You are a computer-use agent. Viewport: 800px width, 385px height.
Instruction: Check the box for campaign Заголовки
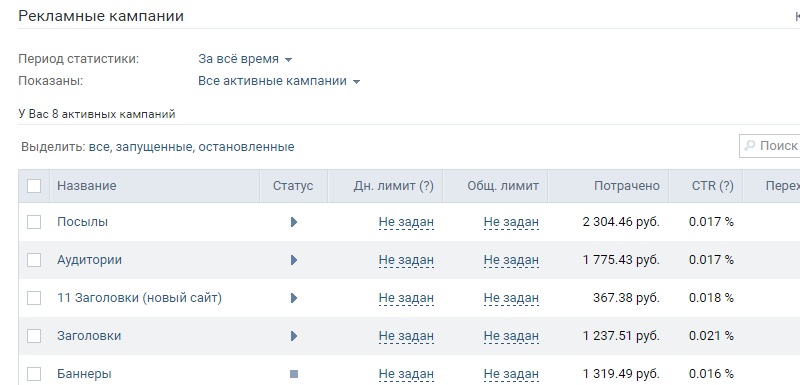coord(34,336)
